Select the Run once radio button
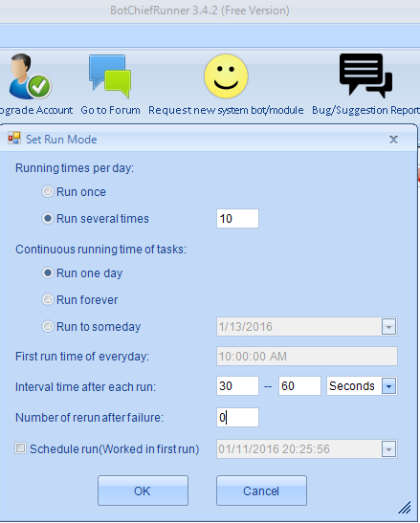Image resolution: width=420 pixels, height=523 pixels. pyautogui.click(x=48, y=191)
